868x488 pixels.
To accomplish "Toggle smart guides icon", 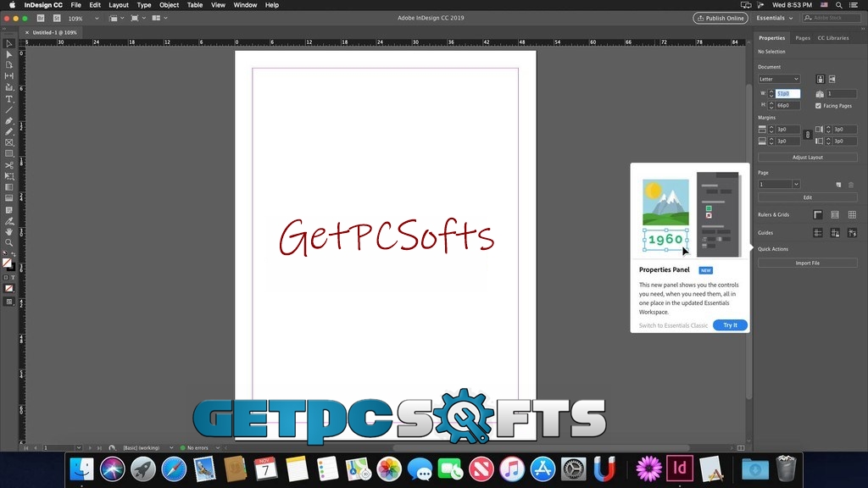I will 852,233.
